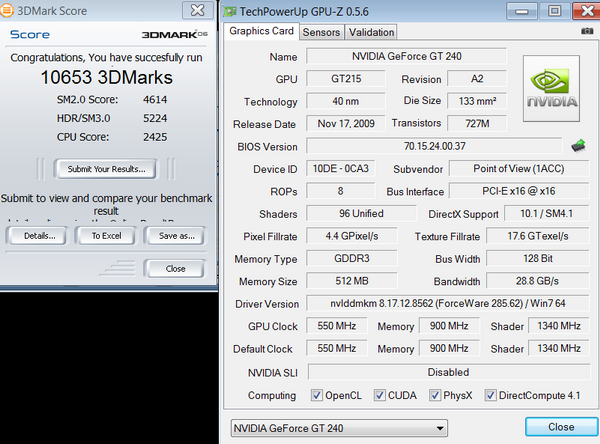Minimize the GPU-Z window

[522, 11]
